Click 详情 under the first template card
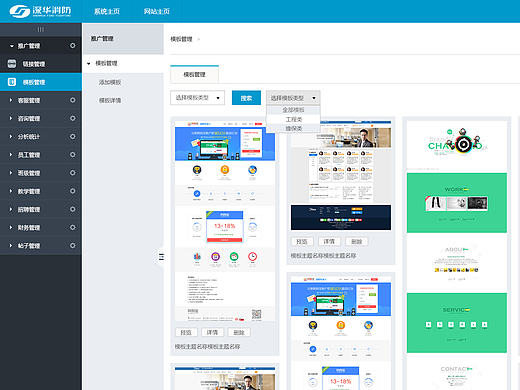The image size is (520, 390). (x=212, y=332)
